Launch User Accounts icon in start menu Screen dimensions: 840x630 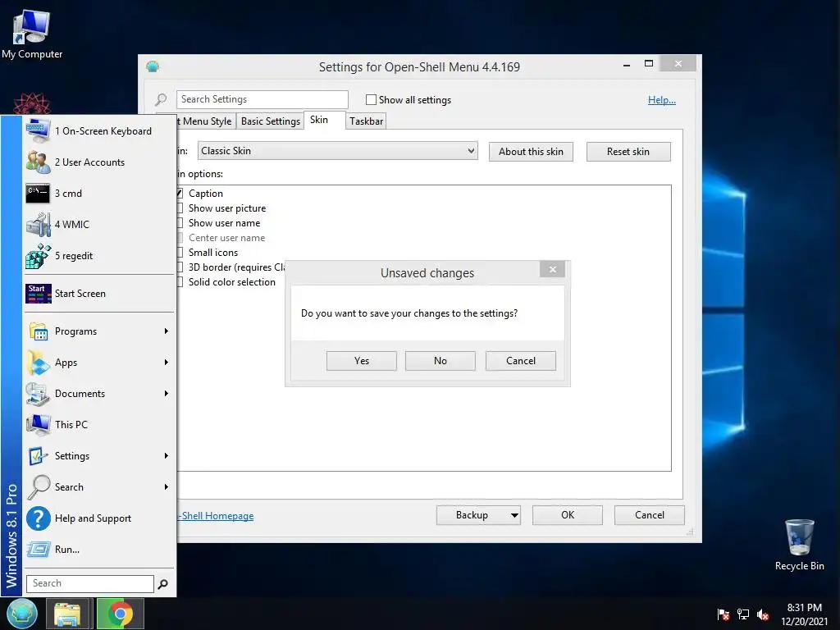[x=38, y=162]
